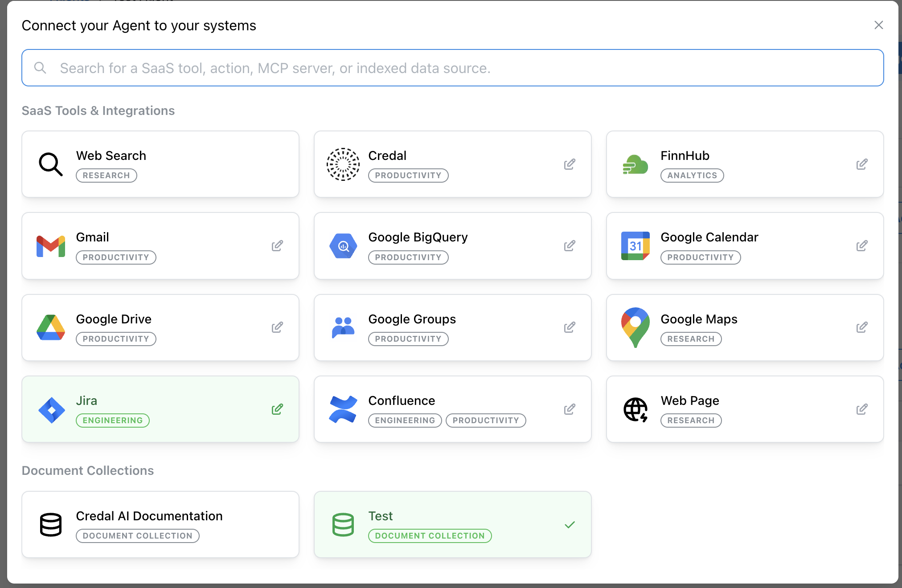Edit the FinnHub integration settings

coord(862,164)
